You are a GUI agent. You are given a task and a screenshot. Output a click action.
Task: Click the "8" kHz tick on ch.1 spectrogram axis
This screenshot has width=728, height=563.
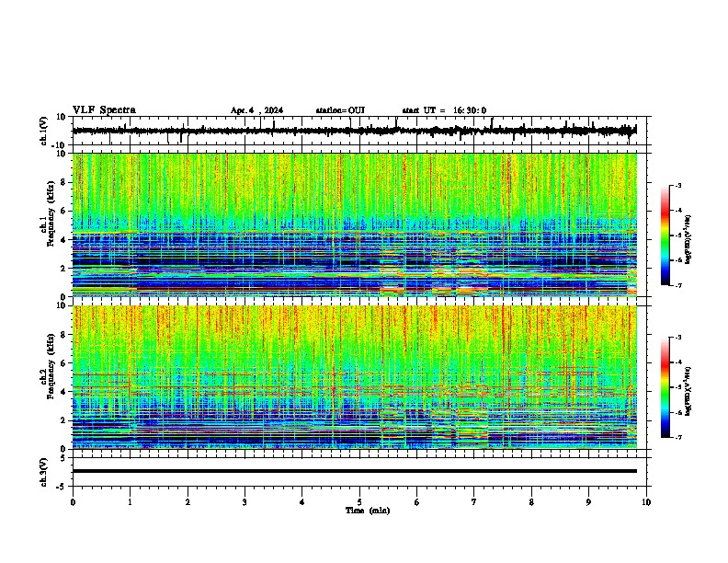point(64,182)
